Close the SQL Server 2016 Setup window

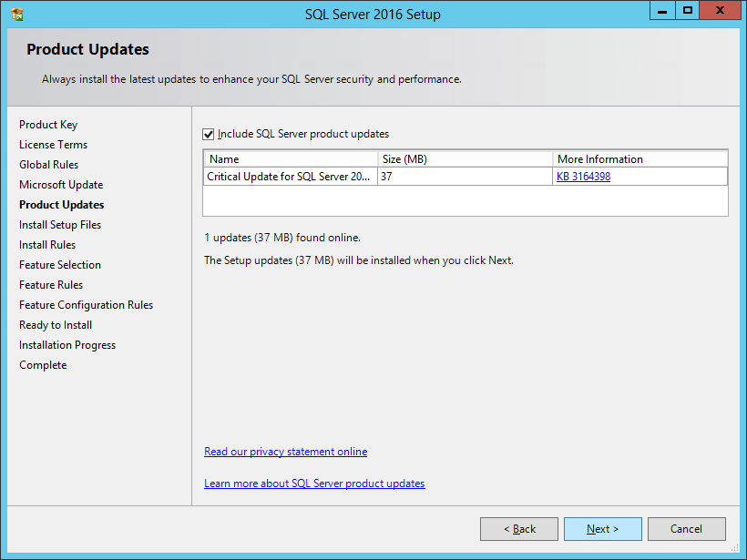(720, 11)
